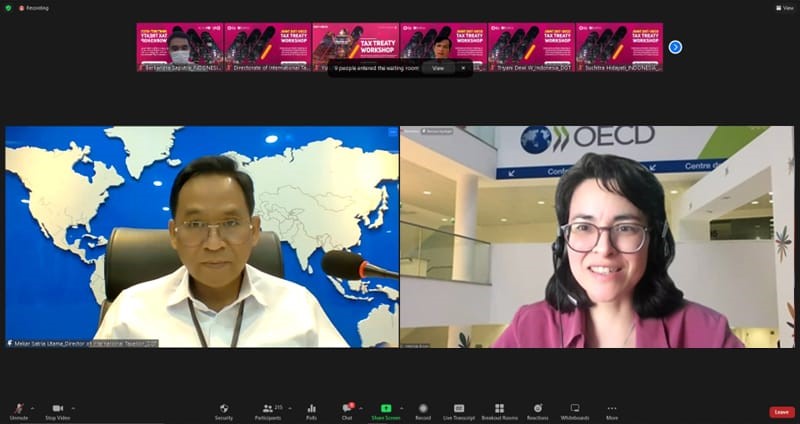
Task: Click the red Leave button
Action: coord(781,411)
